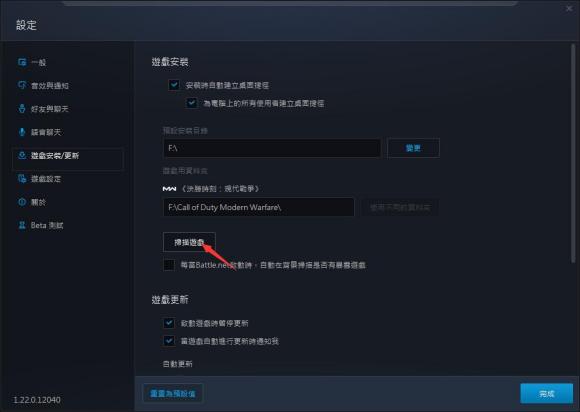580x412 pixels.
Task: Click 重置為預設值 reset to defaults button
Action: coord(173,394)
